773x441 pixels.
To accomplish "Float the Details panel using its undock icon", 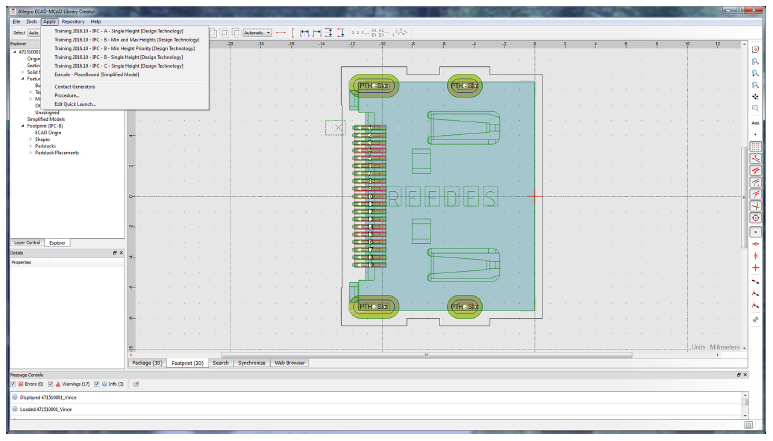I will click(115, 253).
